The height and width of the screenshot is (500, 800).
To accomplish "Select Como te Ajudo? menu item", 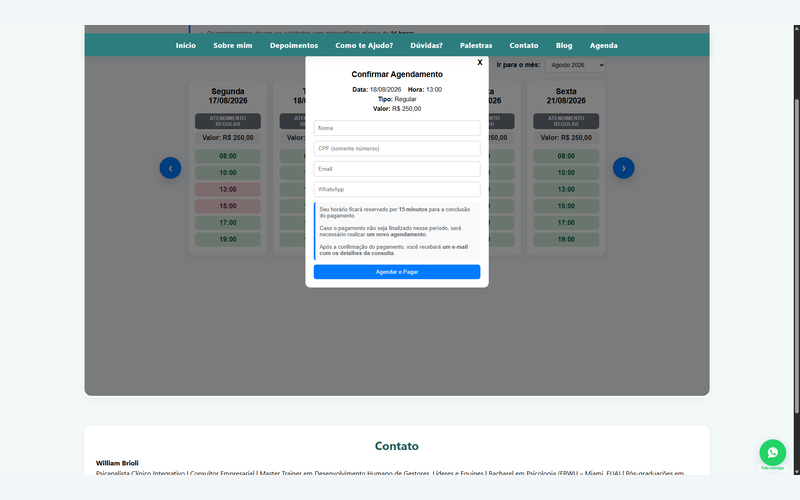I will (364, 45).
